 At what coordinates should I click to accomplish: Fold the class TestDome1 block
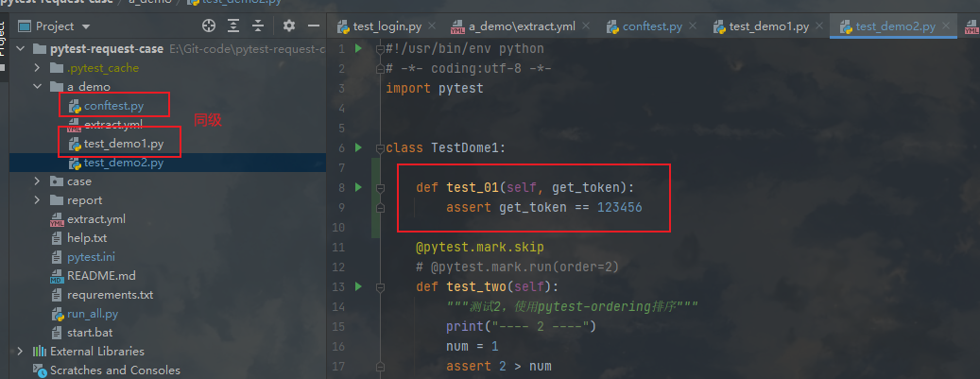tap(379, 148)
